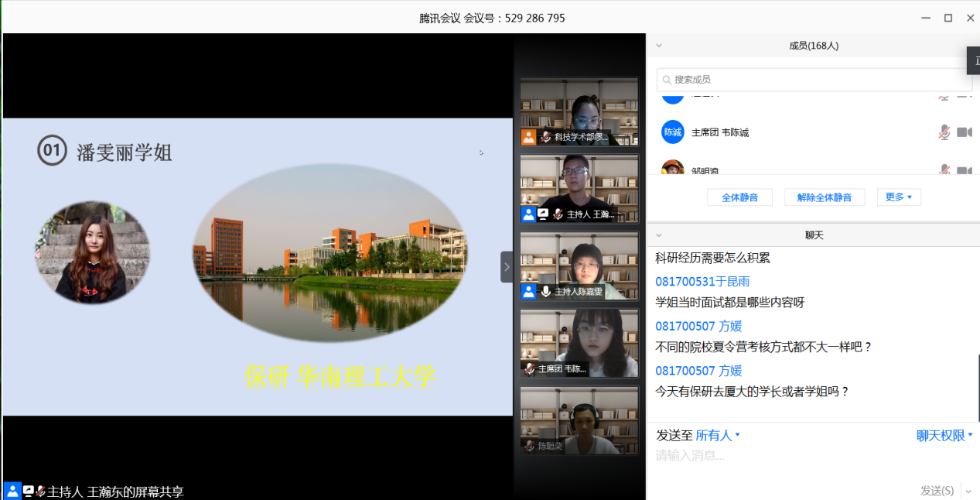Click the camera icon beside 主席团 韦陈诚

coord(964,132)
